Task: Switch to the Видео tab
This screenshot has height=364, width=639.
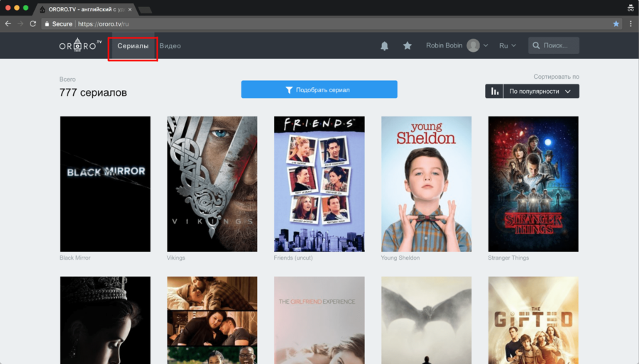Action: click(170, 46)
